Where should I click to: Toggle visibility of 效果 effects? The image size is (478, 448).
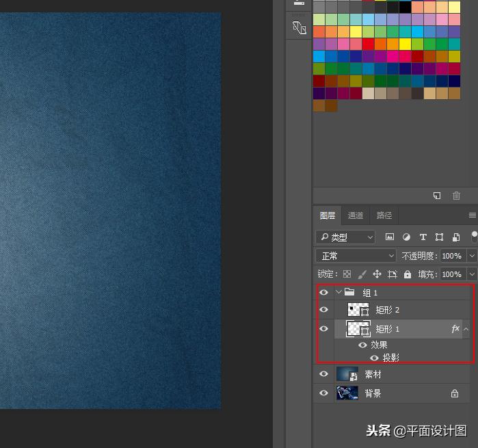(x=362, y=345)
